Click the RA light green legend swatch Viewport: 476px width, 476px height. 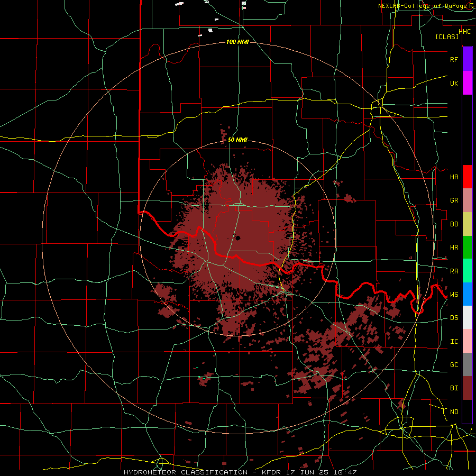(467, 271)
